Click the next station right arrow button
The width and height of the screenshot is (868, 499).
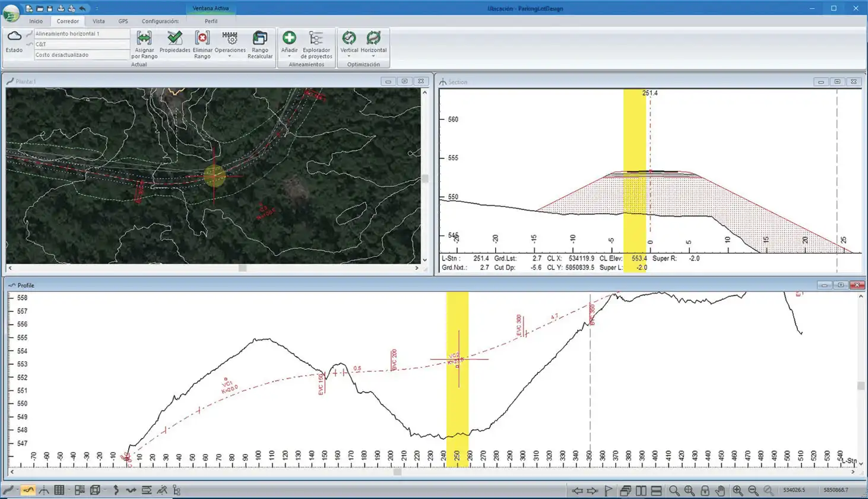(x=593, y=490)
